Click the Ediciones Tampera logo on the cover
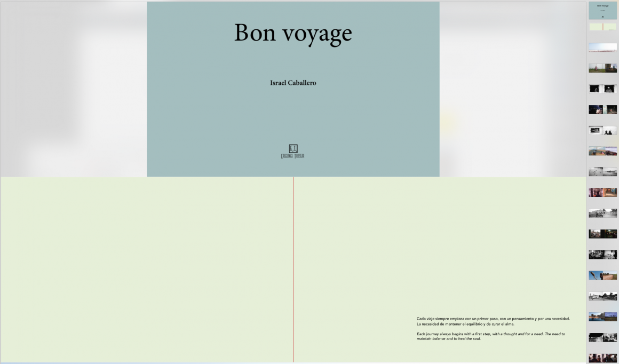The height and width of the screenshot is (364, 619). point(292,151)
